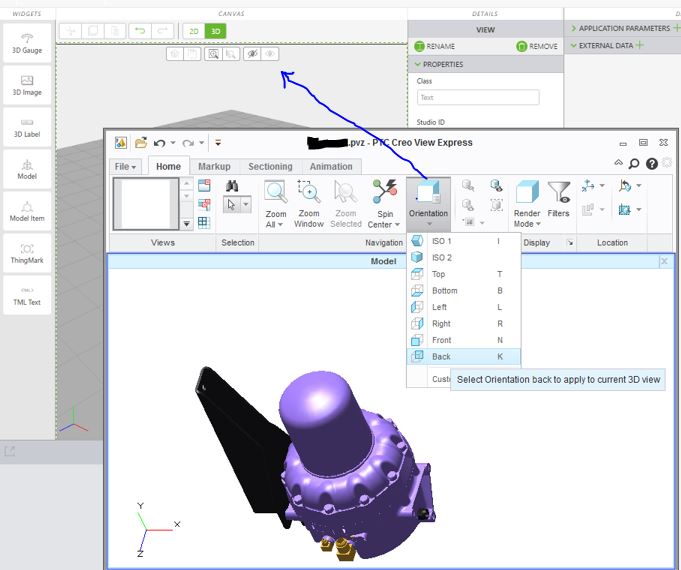Select the TML Text widget
681x570 pixels.
(27, 295)
